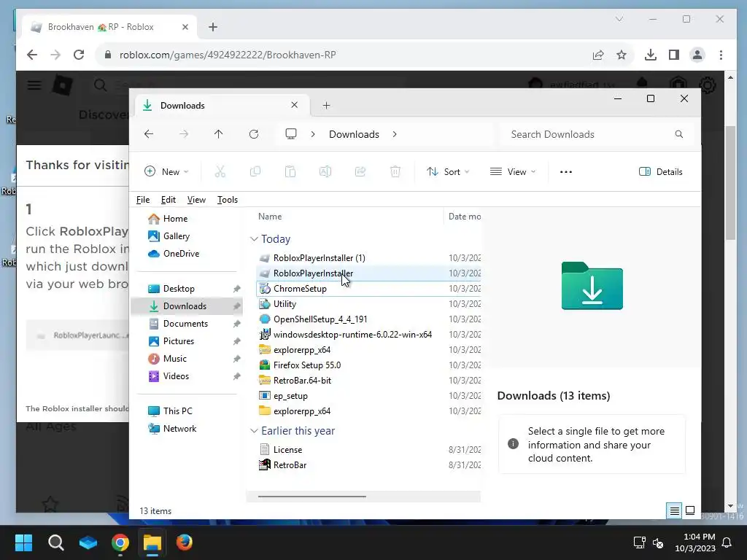Viewport: 747px width, 560px height.
Task: Click the share page icon in Chrome
Action: tap(598, 55)
